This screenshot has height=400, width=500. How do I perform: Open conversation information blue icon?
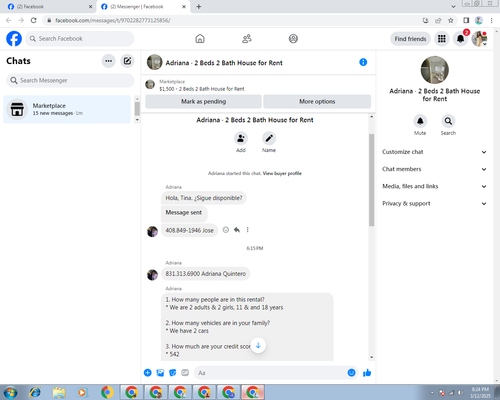[363, 62]
